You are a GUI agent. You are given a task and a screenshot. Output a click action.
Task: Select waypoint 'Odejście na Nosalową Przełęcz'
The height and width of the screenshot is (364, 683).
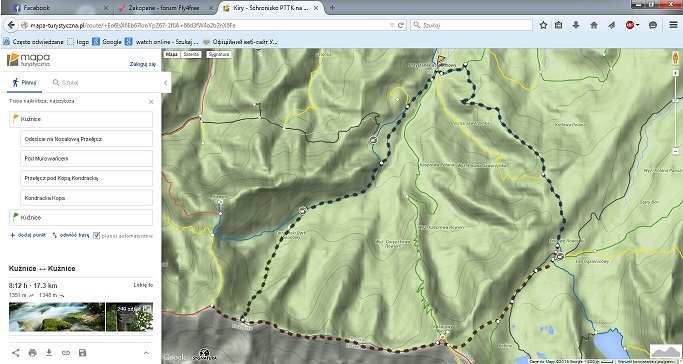86,139
